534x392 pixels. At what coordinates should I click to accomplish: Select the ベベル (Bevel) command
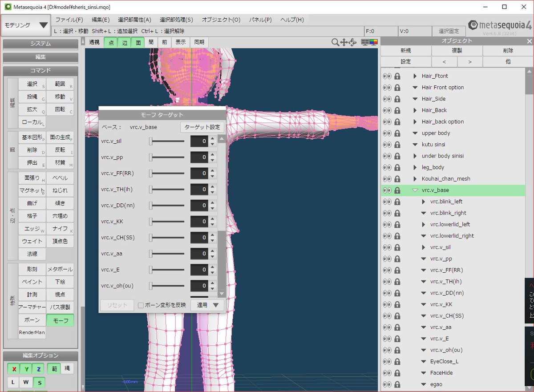(x=60, y=178)
